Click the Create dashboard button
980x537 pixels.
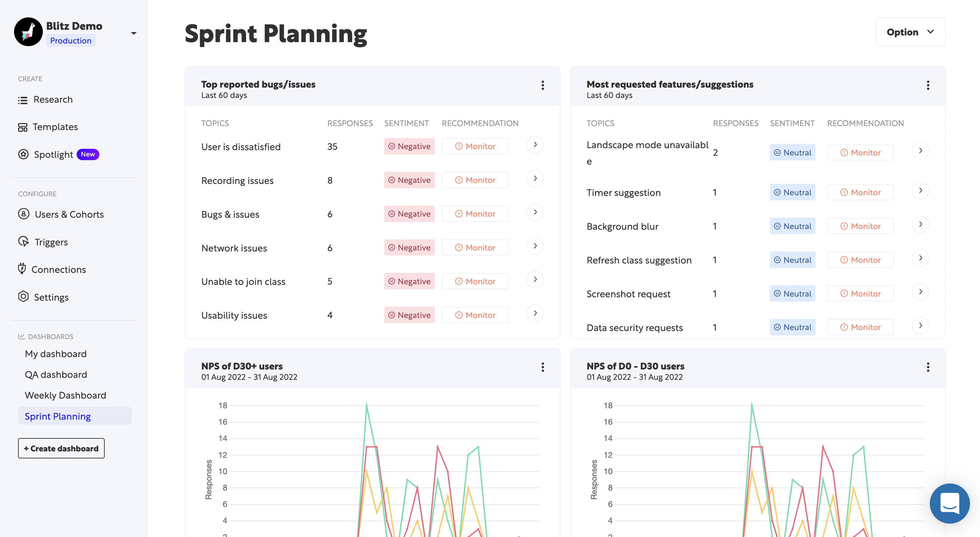[x=61, y=448]
